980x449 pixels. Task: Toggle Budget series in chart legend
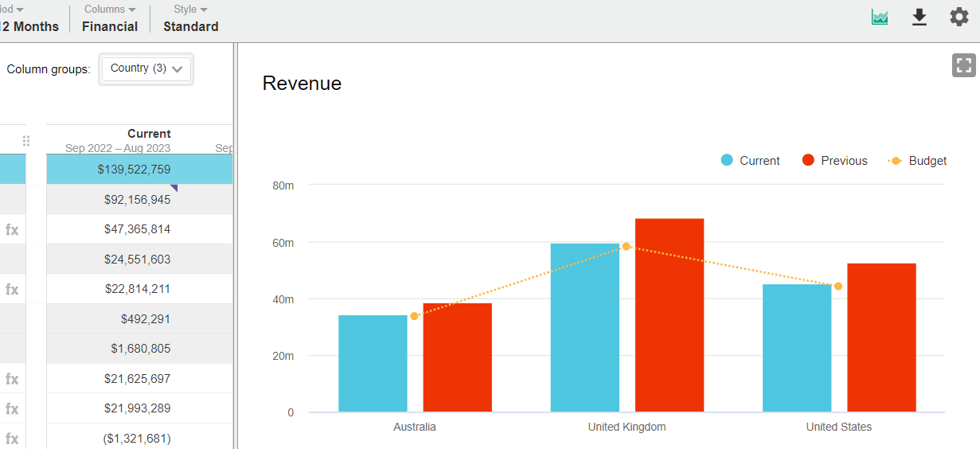click(917, 161)
